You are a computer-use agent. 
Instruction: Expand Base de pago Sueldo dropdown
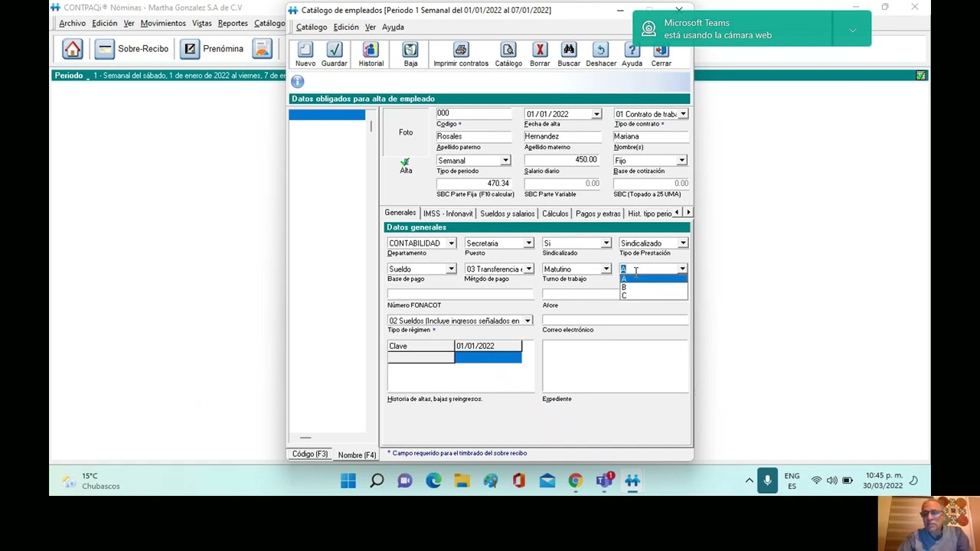point(451,269)
